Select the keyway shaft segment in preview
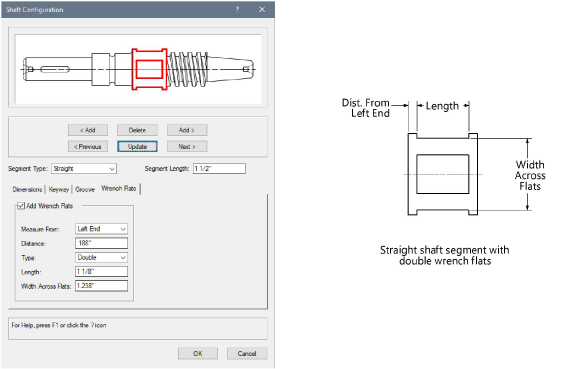567x369 pixels. tap(57, 69)
